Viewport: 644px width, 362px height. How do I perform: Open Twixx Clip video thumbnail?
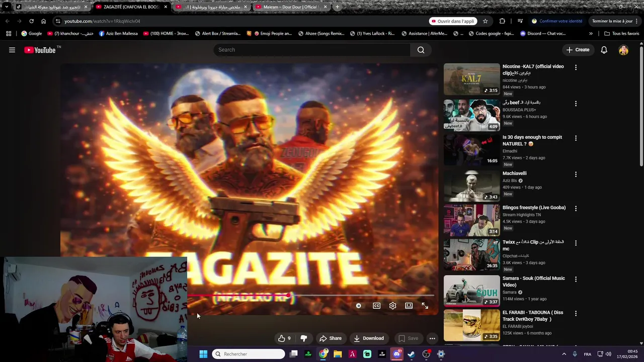pos(471,254)
